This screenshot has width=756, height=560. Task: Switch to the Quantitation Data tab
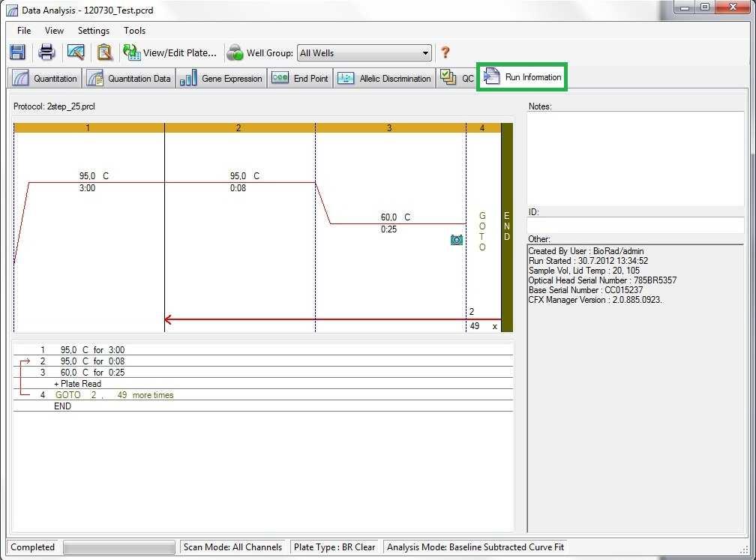tap(129, 78)
